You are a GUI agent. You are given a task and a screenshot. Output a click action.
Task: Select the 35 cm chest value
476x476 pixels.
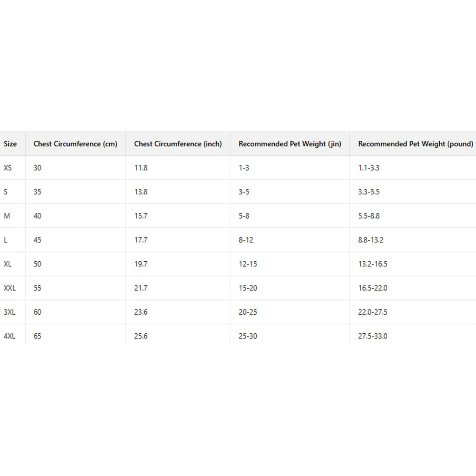[x=37, y=192]
